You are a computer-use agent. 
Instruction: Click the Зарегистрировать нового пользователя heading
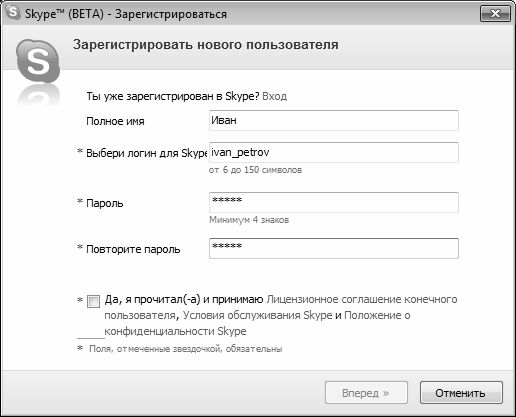pyautogui.click(x=206, y=45)
